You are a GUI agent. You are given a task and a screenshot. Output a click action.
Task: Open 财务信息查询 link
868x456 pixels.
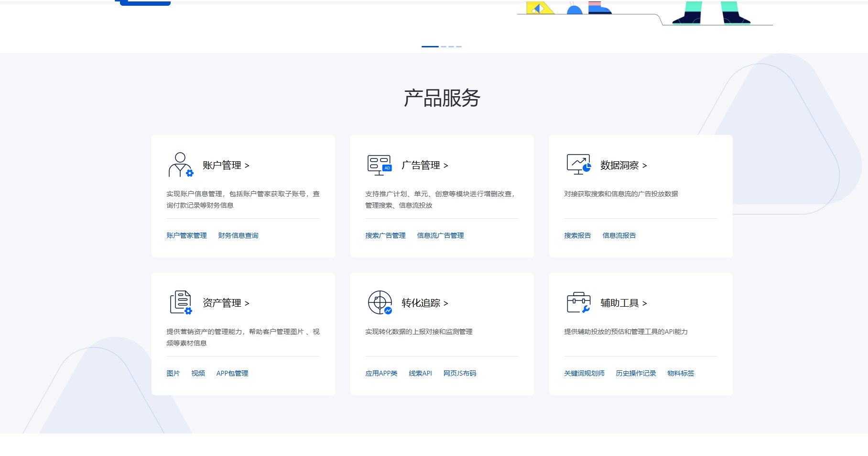(238, 235)
